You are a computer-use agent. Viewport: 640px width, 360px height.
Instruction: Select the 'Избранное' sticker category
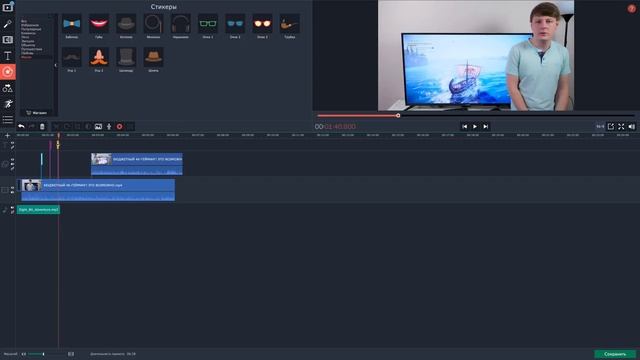(30, 25)
